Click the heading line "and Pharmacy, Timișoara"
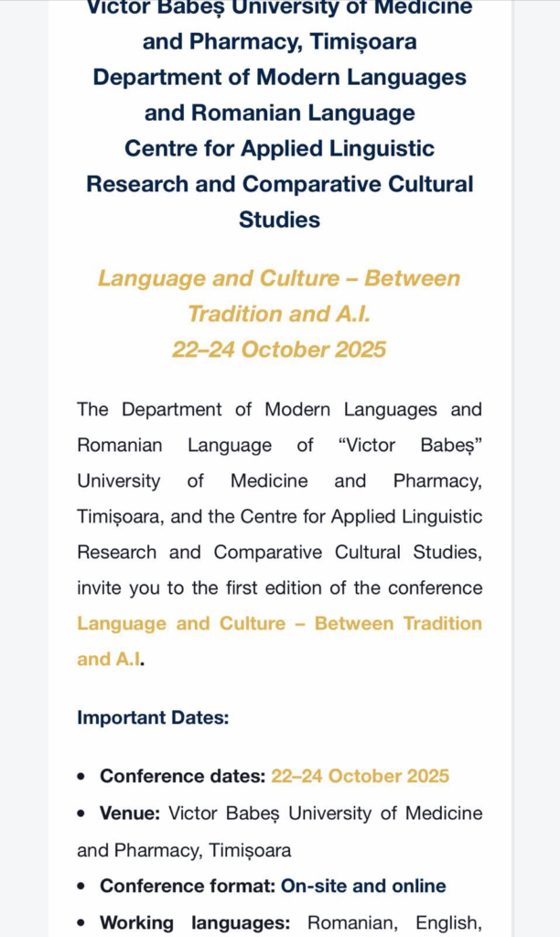This screenshot has height=937, width=560. coord(279,41)
